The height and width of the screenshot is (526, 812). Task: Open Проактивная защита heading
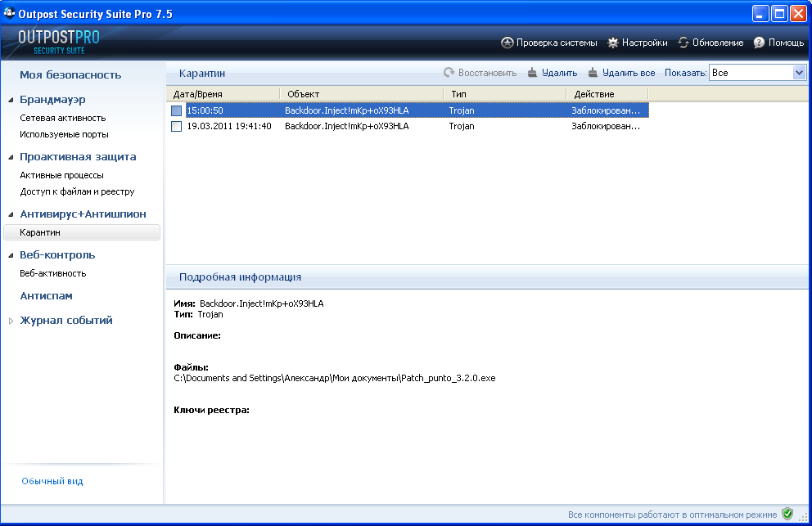pos(78,157)
